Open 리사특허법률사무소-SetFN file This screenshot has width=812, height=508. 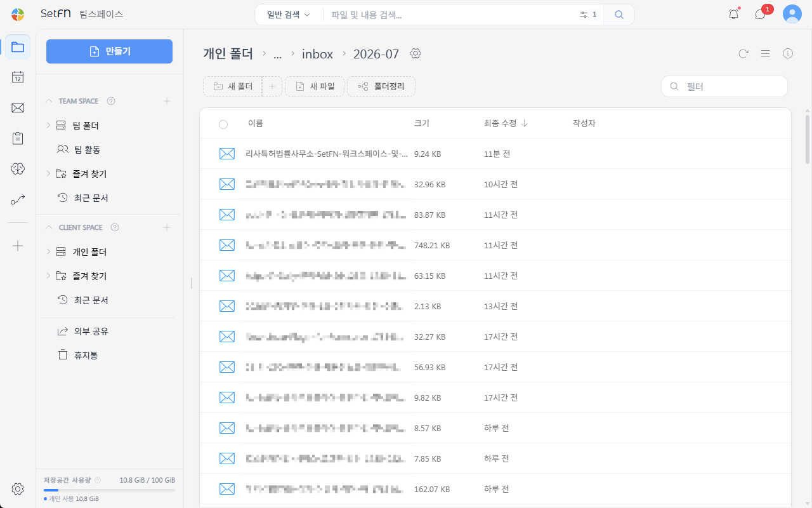[327, 154]
